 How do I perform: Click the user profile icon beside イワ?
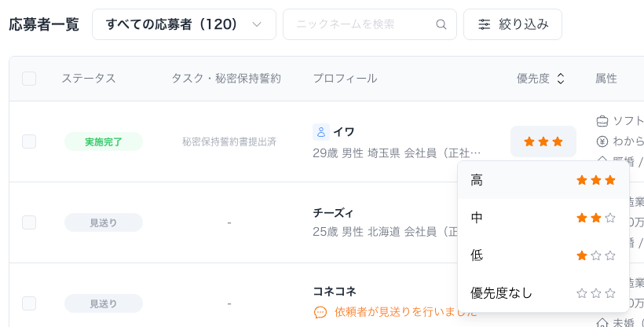click(x=320, y=131)
